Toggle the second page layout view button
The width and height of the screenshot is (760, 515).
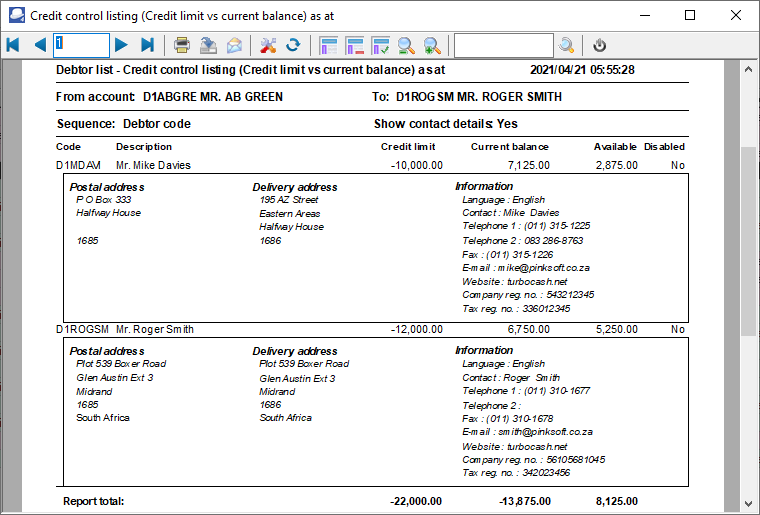(x=354, y=45)
